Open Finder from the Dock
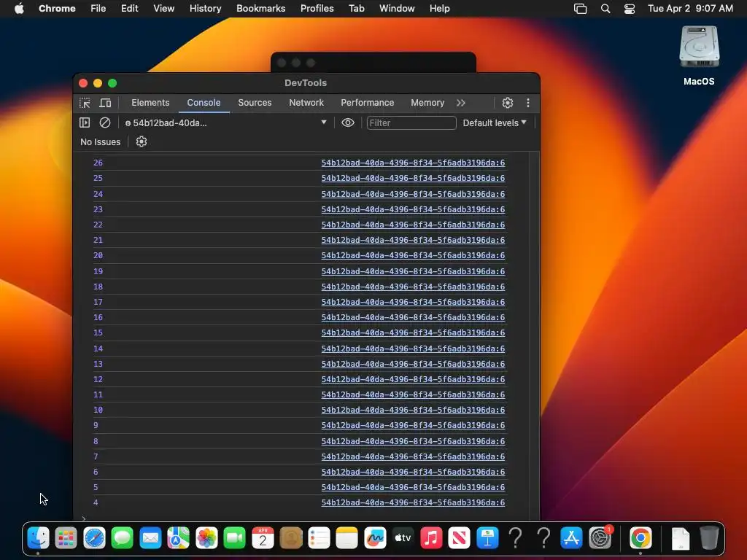Screen dimensions: 747x560 point(38,538)
